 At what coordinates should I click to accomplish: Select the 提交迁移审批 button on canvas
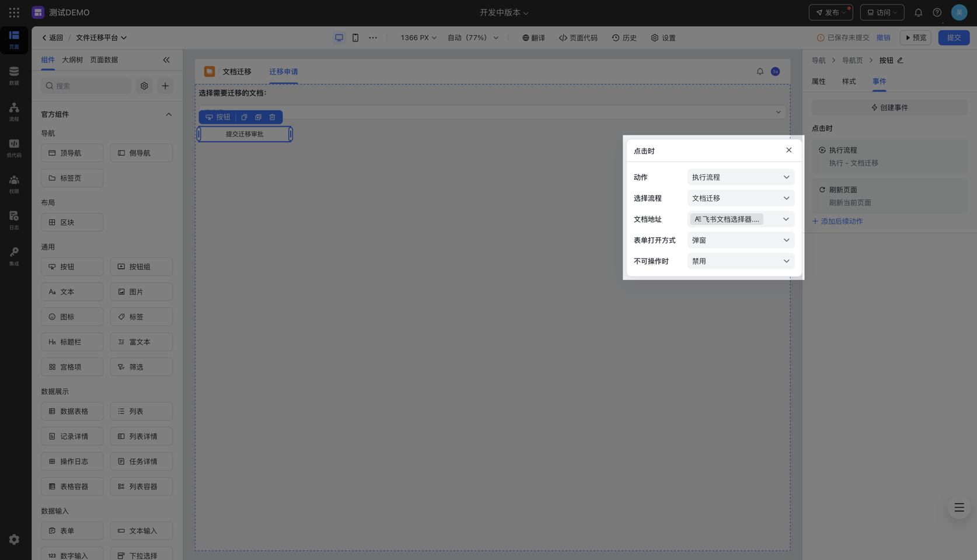click(x=245, y=134)
